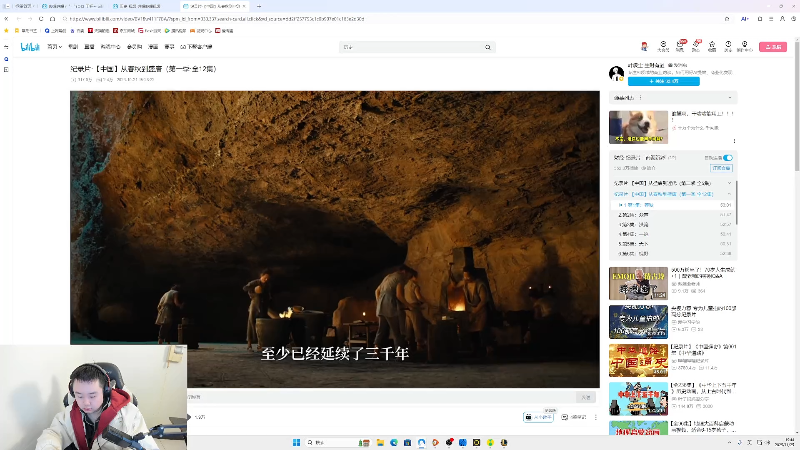Viewport: 800px width, 450px height.
Task: Click the yellow star bookmarks icon in bookmarks bar
Action: point(6,31)
